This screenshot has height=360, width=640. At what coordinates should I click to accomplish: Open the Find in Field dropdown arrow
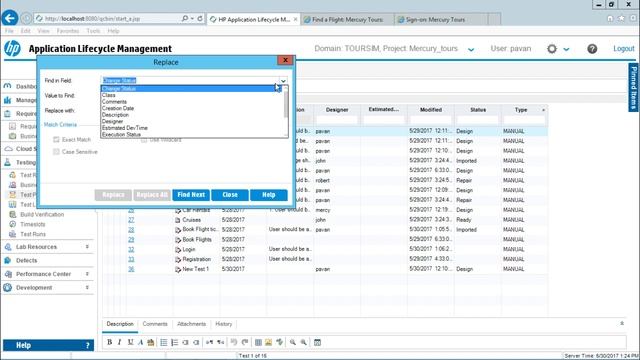pyautogui.click(x=283, y=80)
